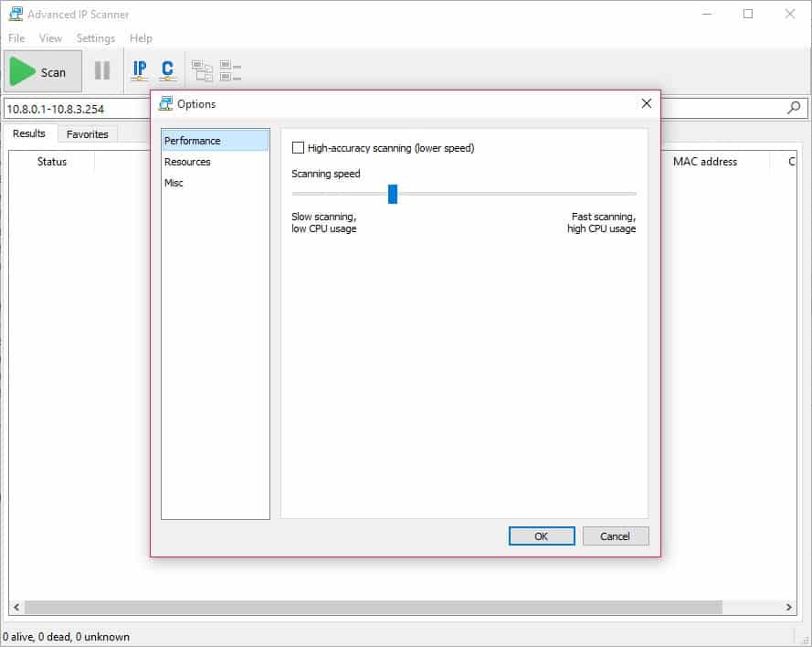The width and height of the screenshot is (812, 647).
Task: Click the class C subnet icon
Action: [x=167, y=70]
